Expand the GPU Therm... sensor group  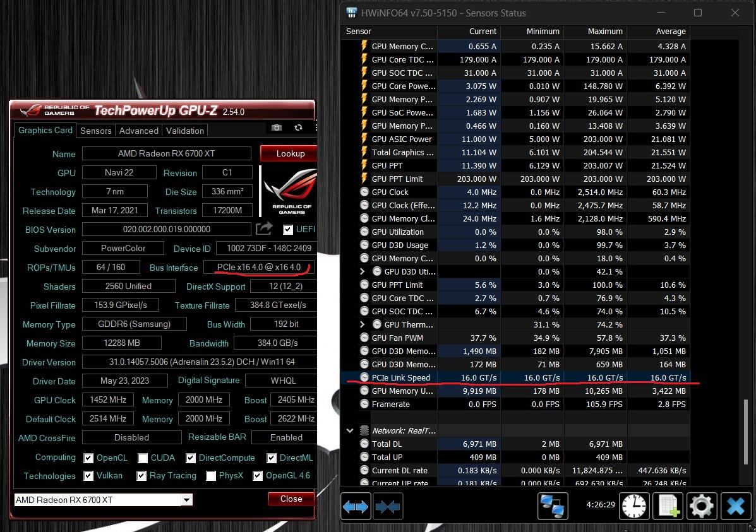pos(362,324)
